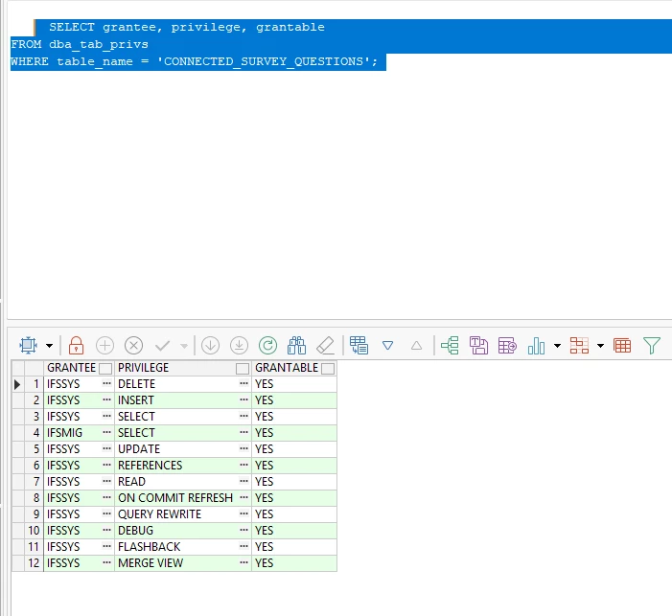Screen dimensions: 672x616
Task: Open cell editor dots beside QUERY REWRITE
Action: tap(243, 513)
